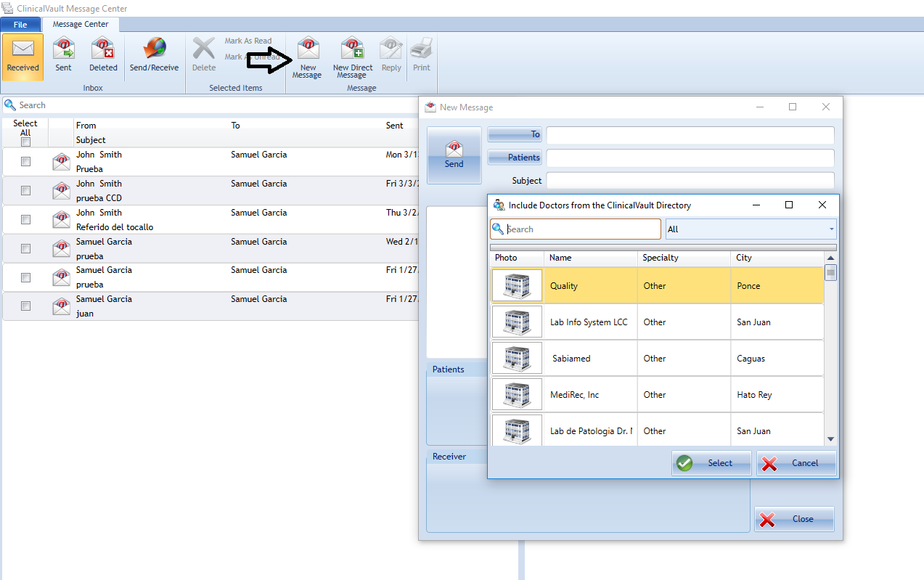Tick the Select All checkbox

[x=25, y=142]
